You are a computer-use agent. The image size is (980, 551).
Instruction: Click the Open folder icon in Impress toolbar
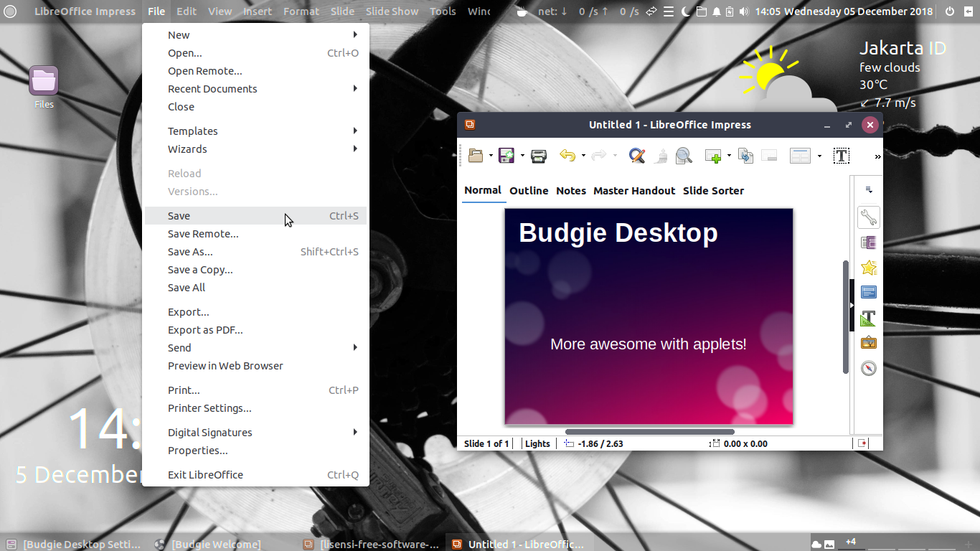click(475, 156)
